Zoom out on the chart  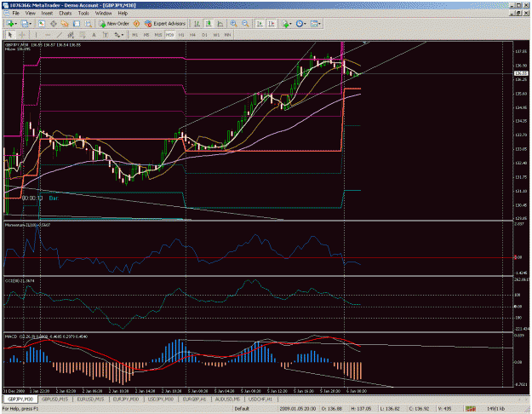click(x=245, y=24)
